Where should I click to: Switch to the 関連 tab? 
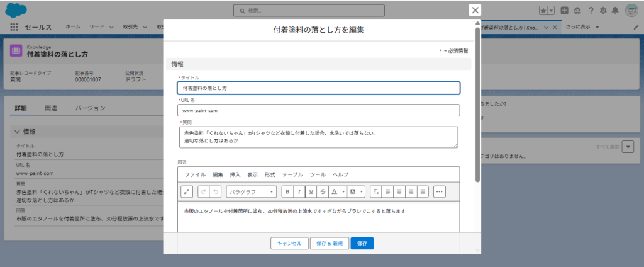tap(51, 108)
